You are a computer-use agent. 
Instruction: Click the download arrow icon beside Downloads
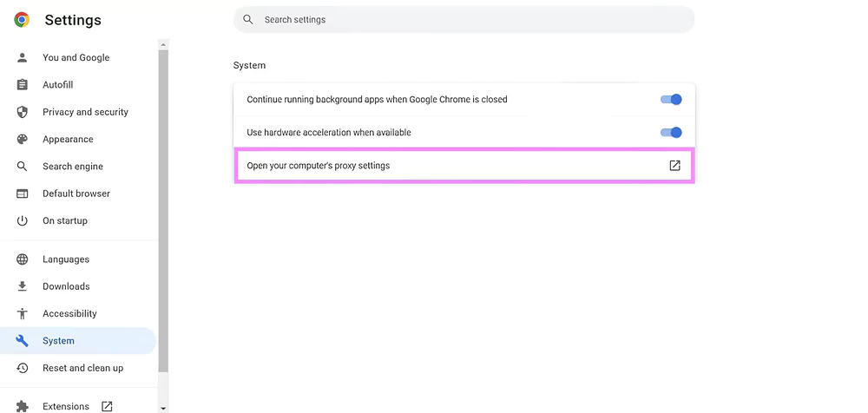(23, 286)
